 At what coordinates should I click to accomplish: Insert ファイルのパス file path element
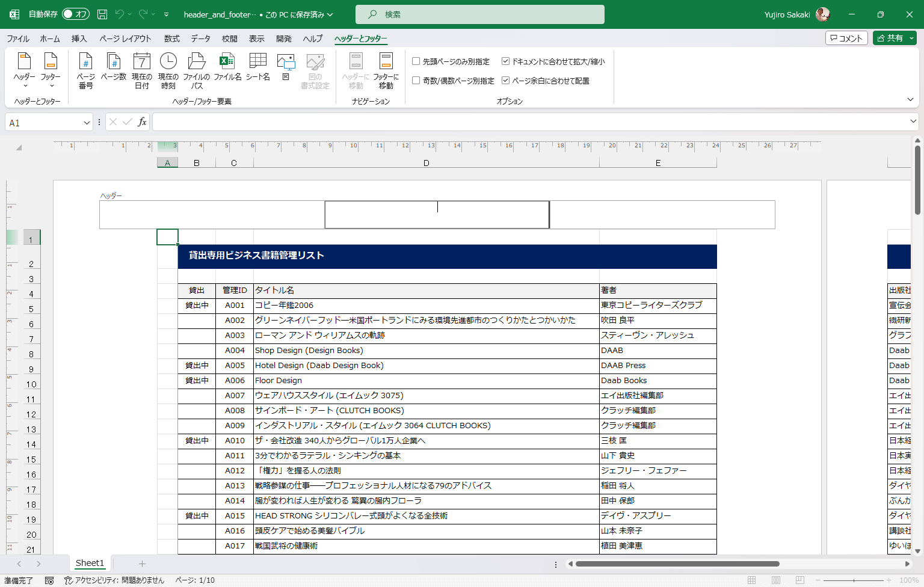[x=197, y=70]
